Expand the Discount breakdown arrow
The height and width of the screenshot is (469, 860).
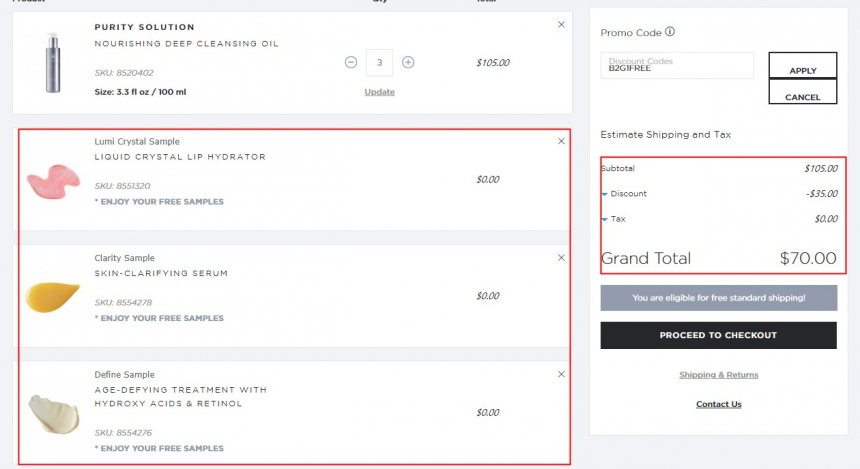[604, 194]
